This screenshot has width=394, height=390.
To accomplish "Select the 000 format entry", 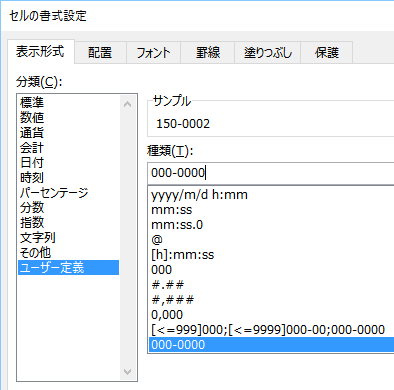I will pyautogui.click(x=272, y=270).
